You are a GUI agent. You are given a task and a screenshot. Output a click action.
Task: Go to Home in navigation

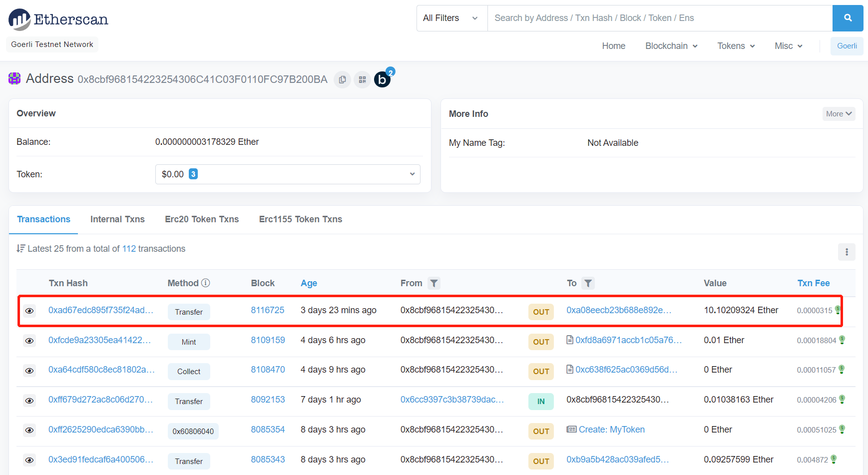(613, 46)
